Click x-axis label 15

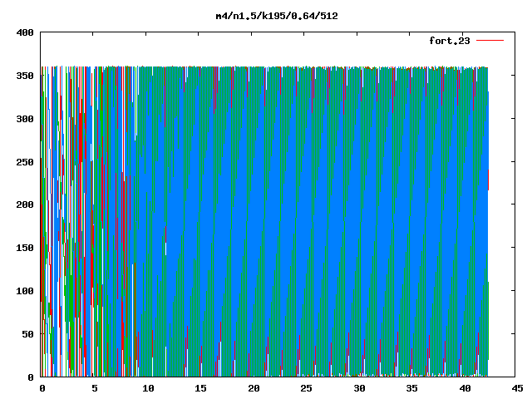tap(200, 388)
